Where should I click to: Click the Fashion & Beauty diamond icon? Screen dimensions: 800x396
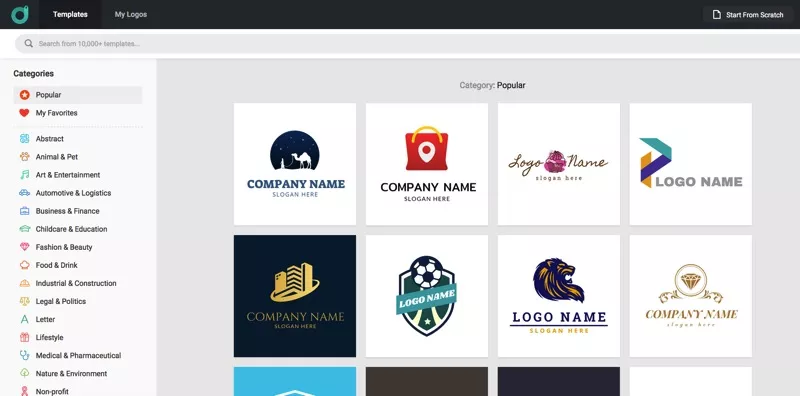pyautogui.click(x=24, y=247)
